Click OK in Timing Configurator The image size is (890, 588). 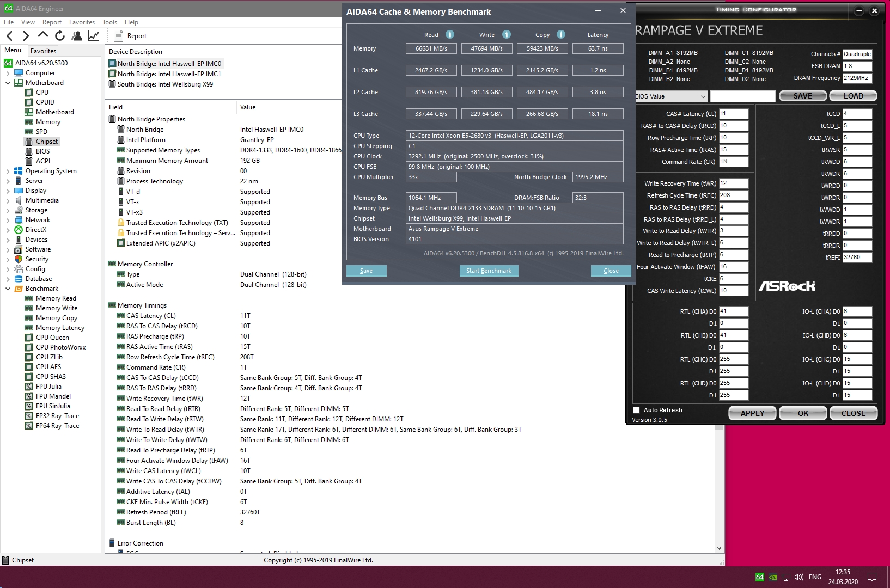coord(803,413)
